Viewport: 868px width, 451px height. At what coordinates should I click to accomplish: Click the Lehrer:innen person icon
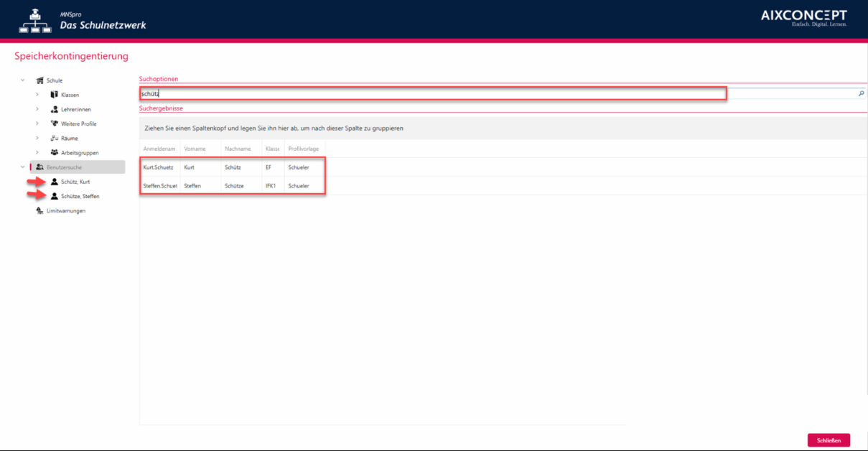(54, 109)
